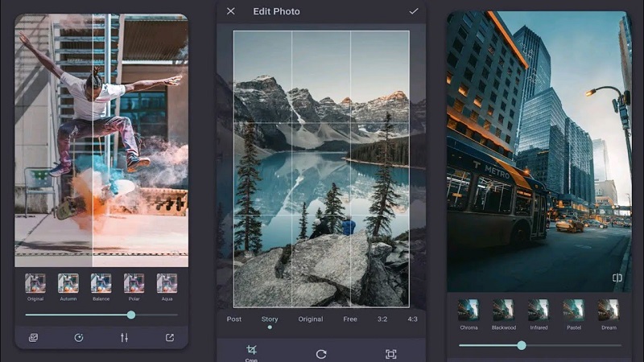Choose the Story crop ratio
644x362 pixels.
pos(270,319)
